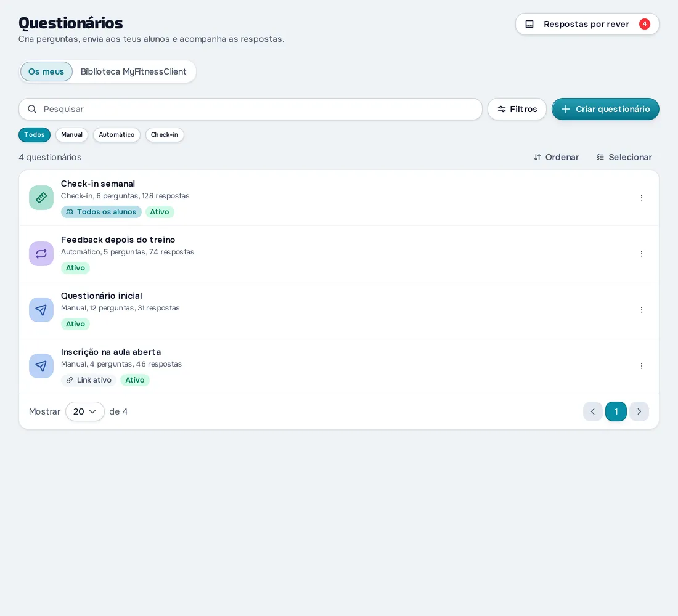Image resolution: width=678 pixels, height=616 pixels.
Task: Focus the Pesquisar search field
Action: click(250, 109)
